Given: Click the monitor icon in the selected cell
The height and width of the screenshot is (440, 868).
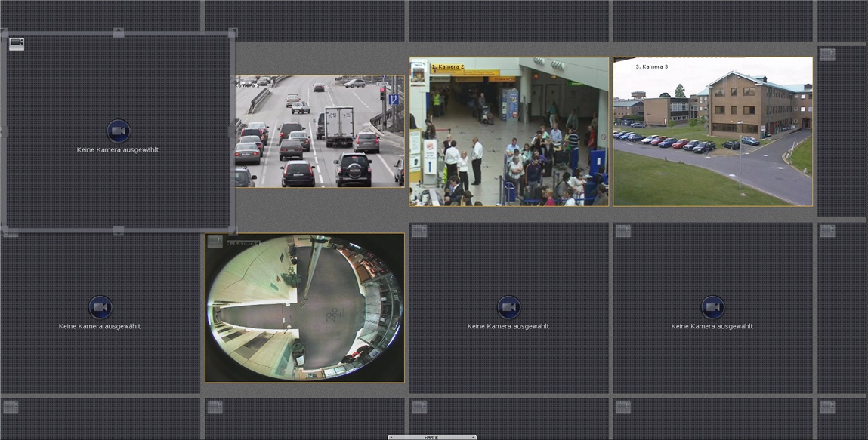Looking at the screenshot, I should click(17, 45).
